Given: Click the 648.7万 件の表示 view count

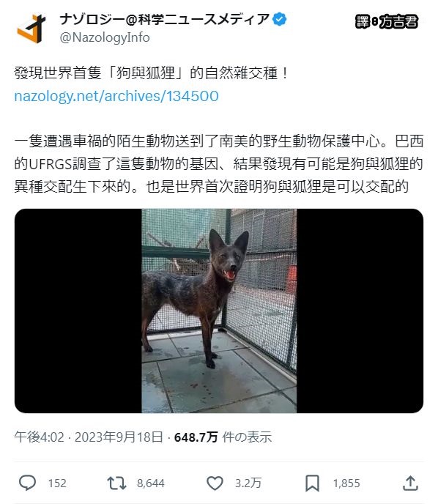Looking at the screenshot, I should click(x=223, y=437).
